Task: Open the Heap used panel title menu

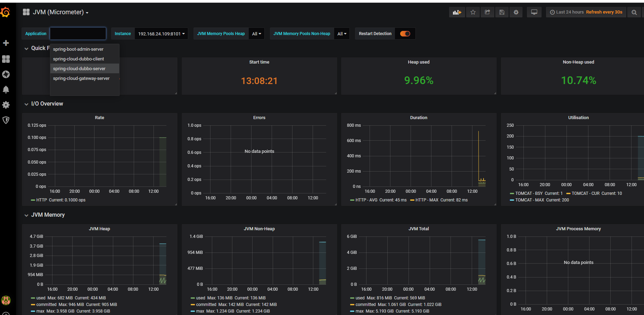Action: [x=419, y=62]
